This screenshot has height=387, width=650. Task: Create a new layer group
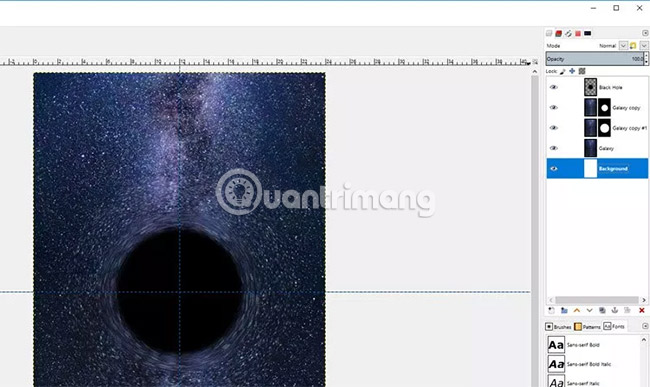[564, 310]
